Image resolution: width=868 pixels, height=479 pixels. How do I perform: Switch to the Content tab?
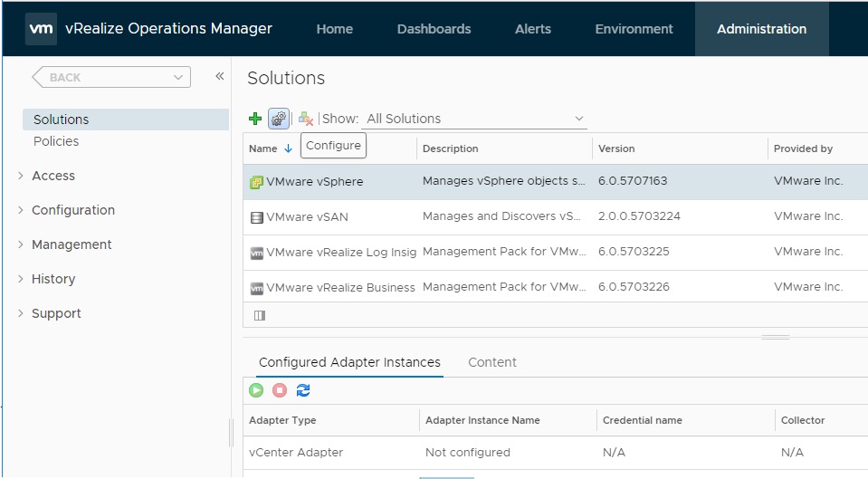coord(492,362)
